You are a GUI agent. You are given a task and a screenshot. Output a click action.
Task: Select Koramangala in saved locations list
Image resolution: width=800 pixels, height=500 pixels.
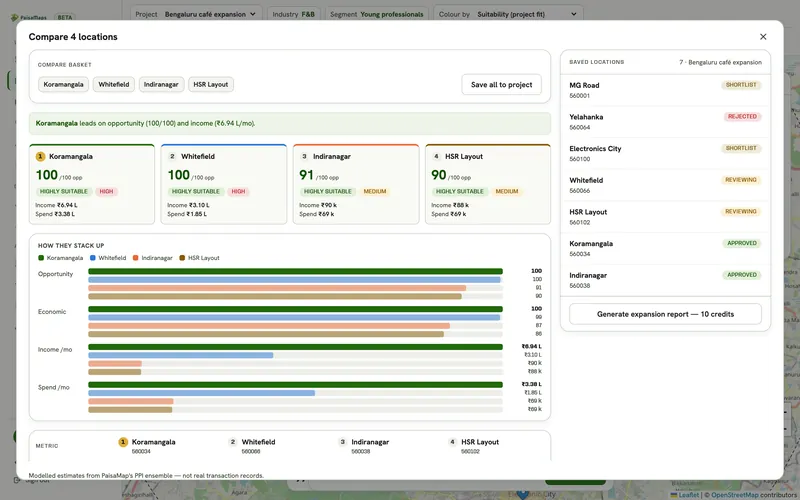tap(665, 248)
